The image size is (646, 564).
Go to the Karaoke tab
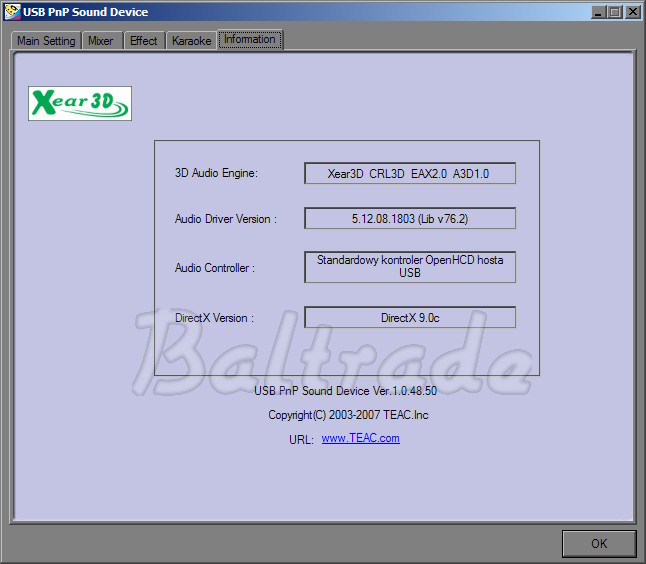click(192, 41)
